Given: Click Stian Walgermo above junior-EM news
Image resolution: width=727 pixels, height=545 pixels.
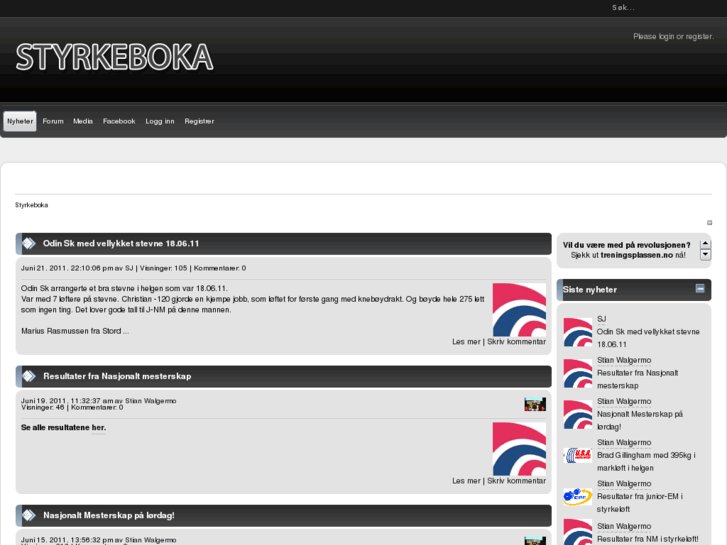Looking at the screenshot, I should click(x=624, y=484).
